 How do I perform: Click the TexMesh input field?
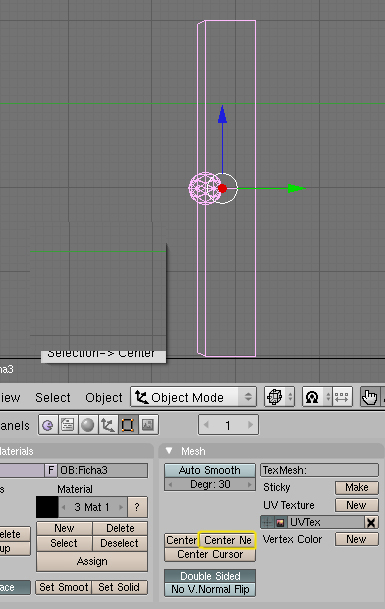[x=319, y=470]
